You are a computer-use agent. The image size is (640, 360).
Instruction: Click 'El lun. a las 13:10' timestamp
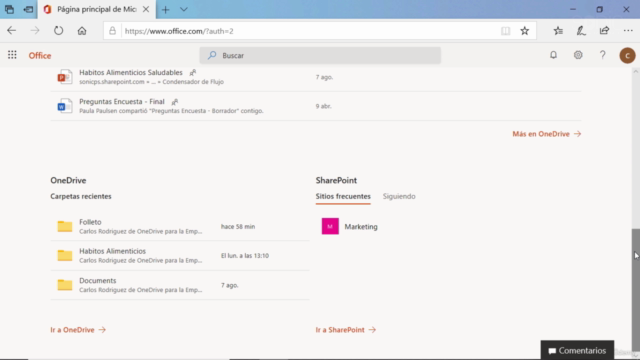[245, 256]
